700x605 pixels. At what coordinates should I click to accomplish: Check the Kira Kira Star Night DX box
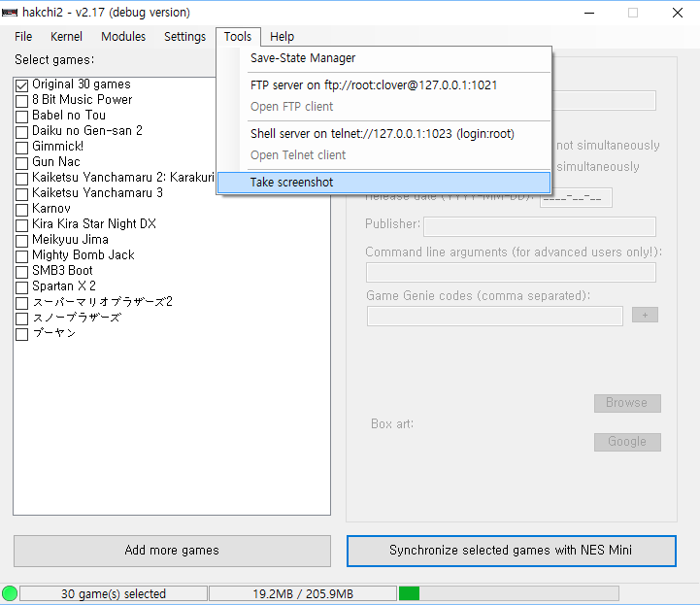pos(22,224)
